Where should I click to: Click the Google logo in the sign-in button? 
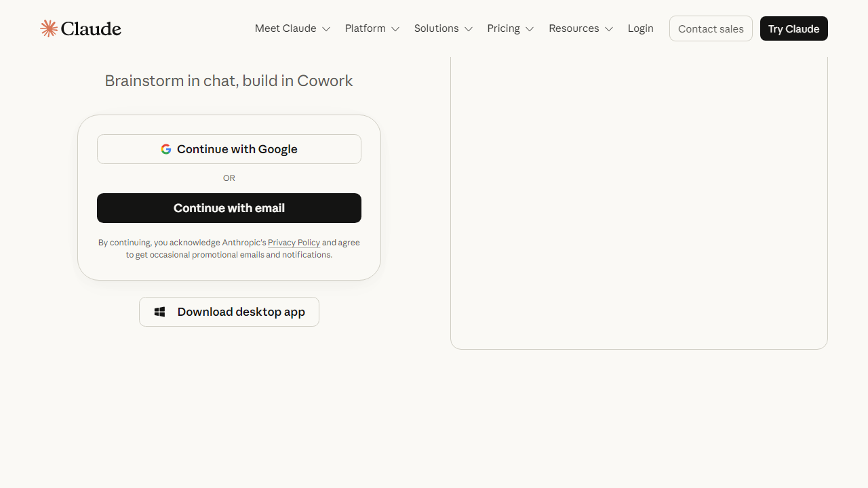point(166,149)
